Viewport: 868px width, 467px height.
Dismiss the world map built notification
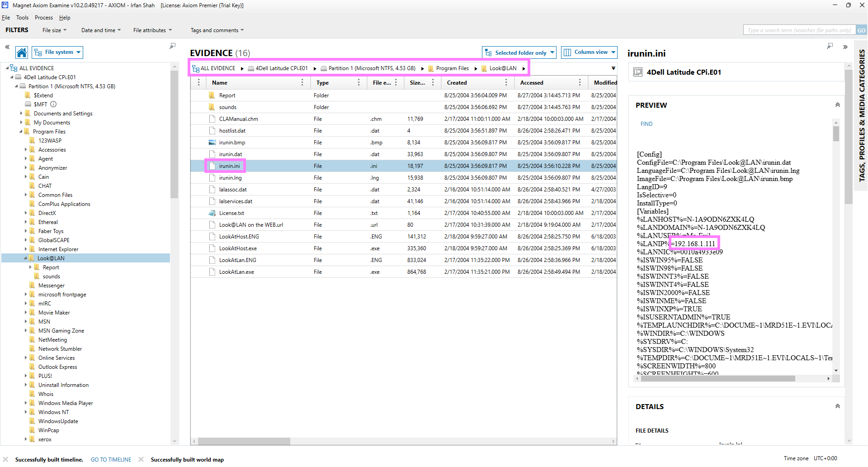141,459
